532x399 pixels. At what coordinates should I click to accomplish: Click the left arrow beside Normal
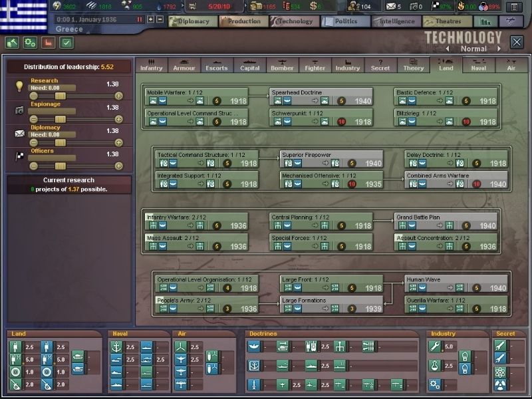[448, 49]
